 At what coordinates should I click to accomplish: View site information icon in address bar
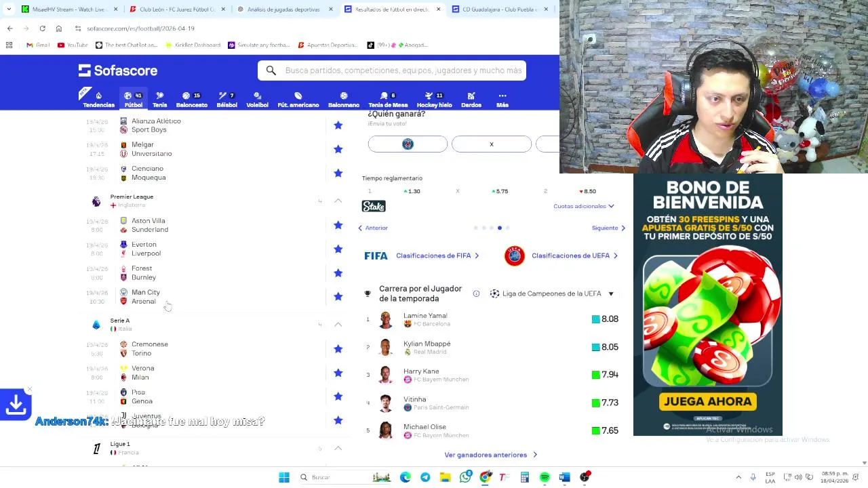coord(78,28)
